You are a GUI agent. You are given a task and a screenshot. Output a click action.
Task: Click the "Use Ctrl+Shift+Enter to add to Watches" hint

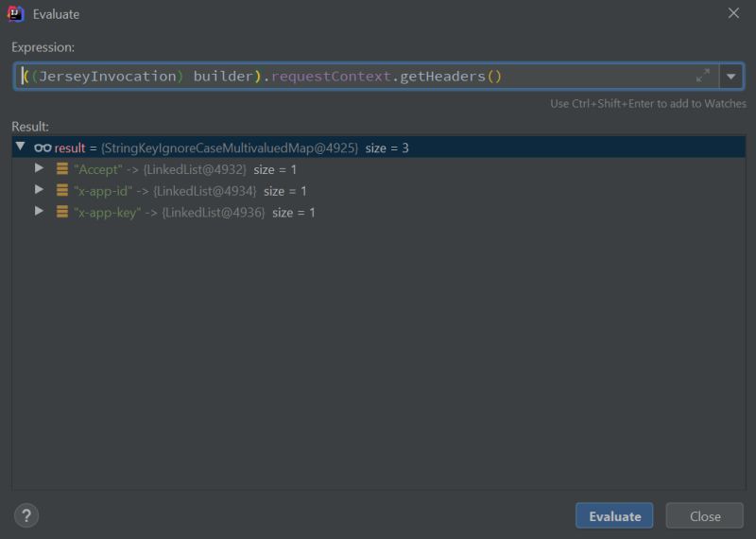[648, 104]
